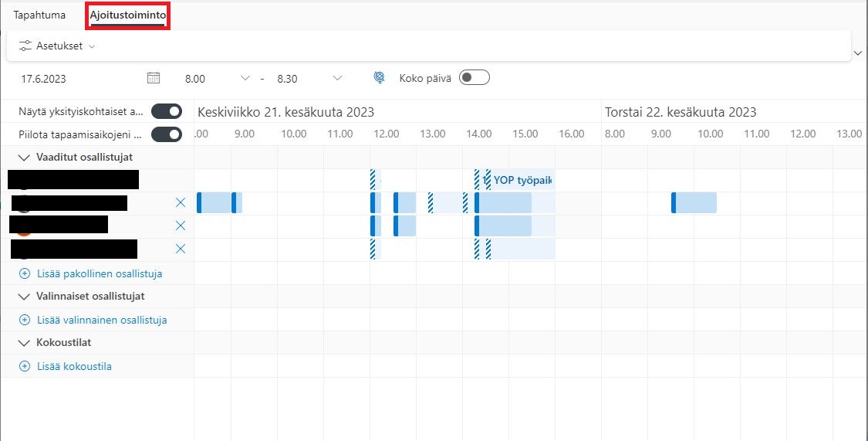
Task: Remove the second required attendee
Action: 180,203
